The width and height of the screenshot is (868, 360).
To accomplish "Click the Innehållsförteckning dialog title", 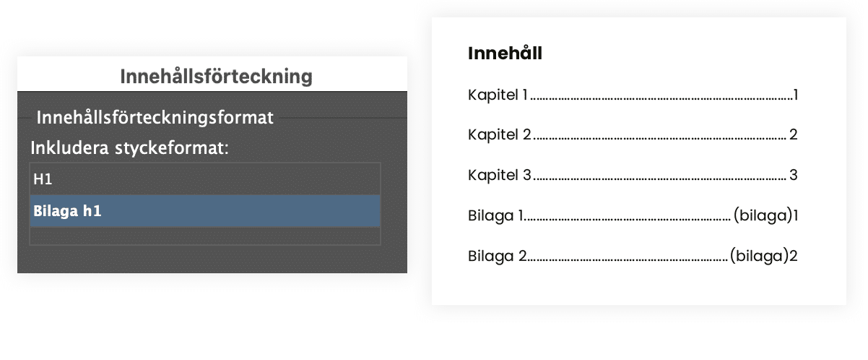I will click(216, 76).
